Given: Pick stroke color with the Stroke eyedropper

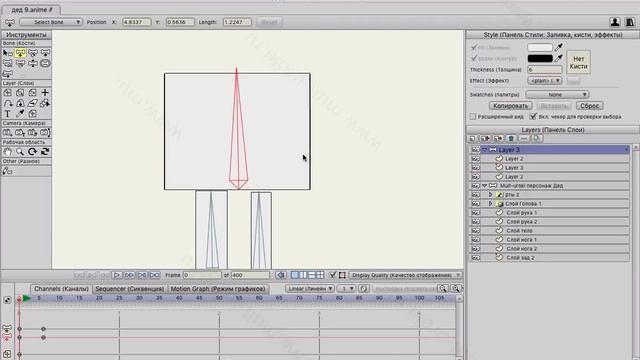Looking at the screenshot, I should 559,58.
